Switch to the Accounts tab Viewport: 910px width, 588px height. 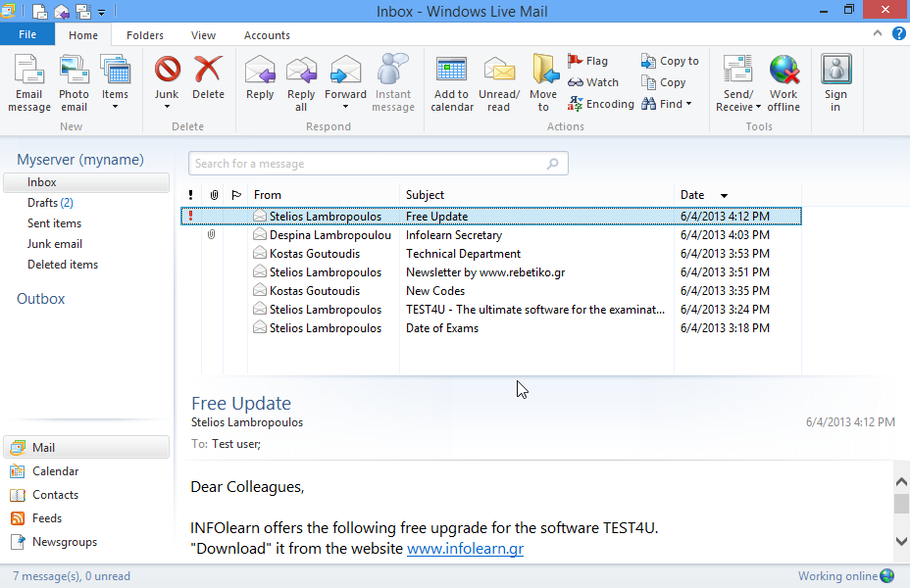(x=267, y=35)
